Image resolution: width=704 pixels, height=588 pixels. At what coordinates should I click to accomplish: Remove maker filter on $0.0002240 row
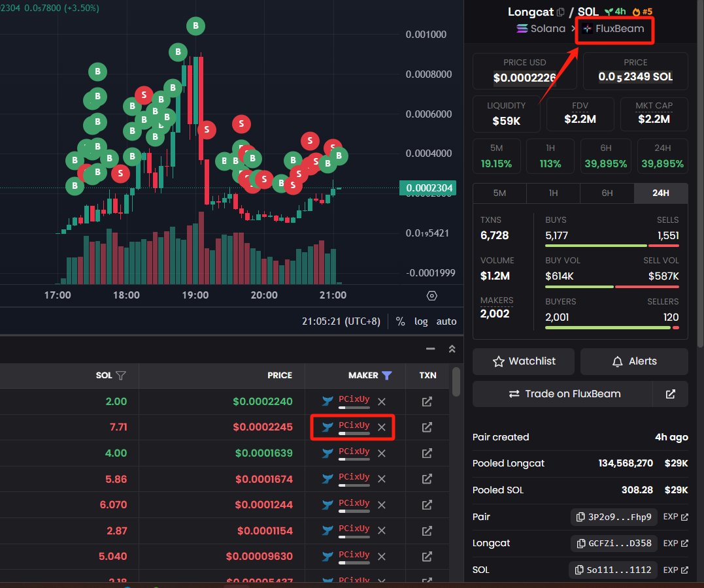(382, 401)
